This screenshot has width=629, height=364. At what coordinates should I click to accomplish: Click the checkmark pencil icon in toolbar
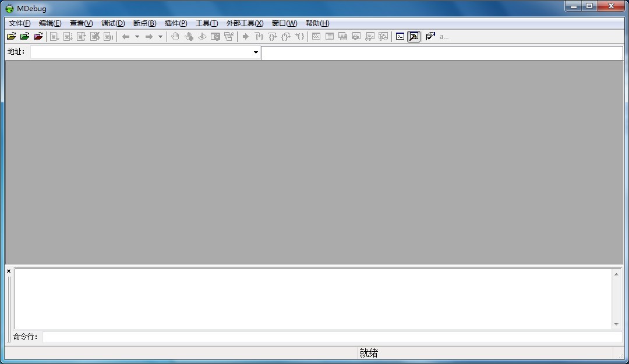click(430, 37)
